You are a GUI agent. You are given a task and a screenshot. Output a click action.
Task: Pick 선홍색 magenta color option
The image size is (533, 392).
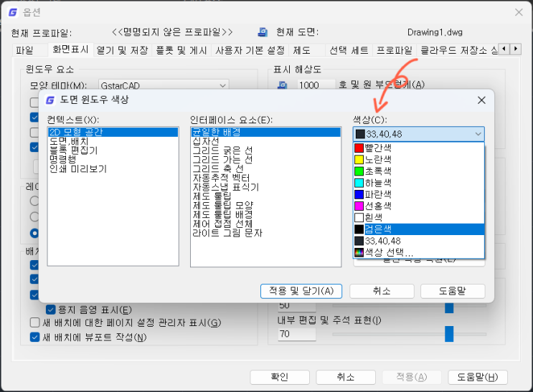[419, 206]
